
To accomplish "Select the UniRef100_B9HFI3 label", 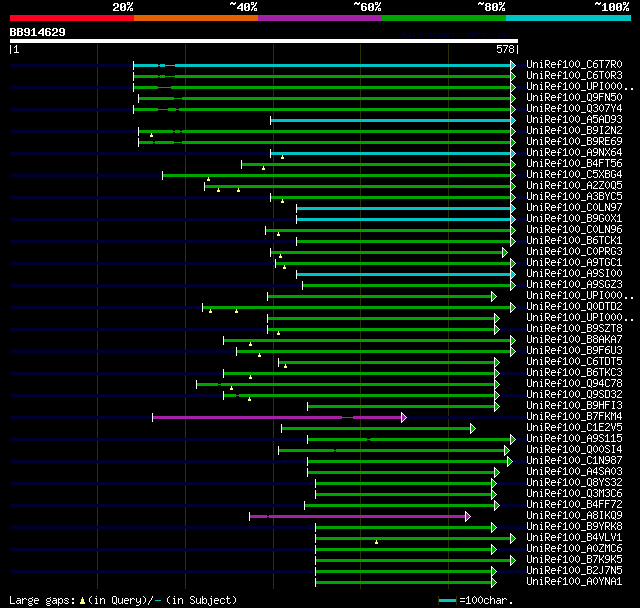I will (574, 406).
